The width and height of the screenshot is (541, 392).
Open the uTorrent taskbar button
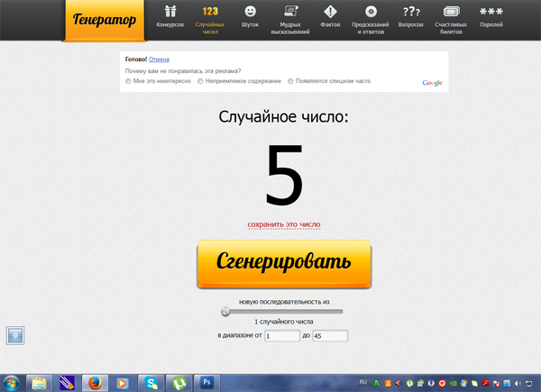click(x=179, y=383)
